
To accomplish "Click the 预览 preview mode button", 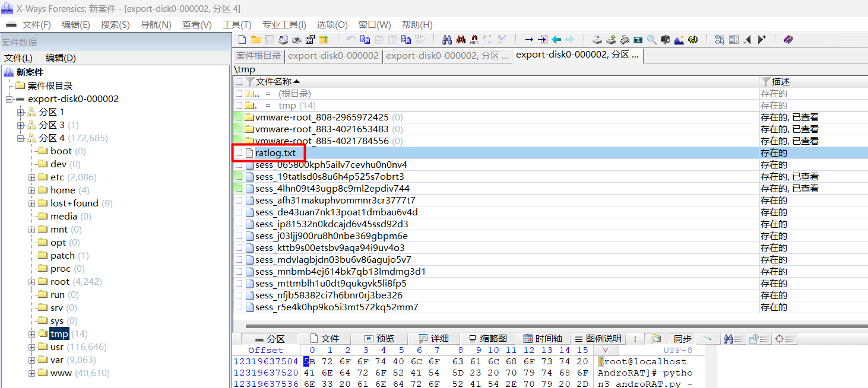I will (379, 339).
